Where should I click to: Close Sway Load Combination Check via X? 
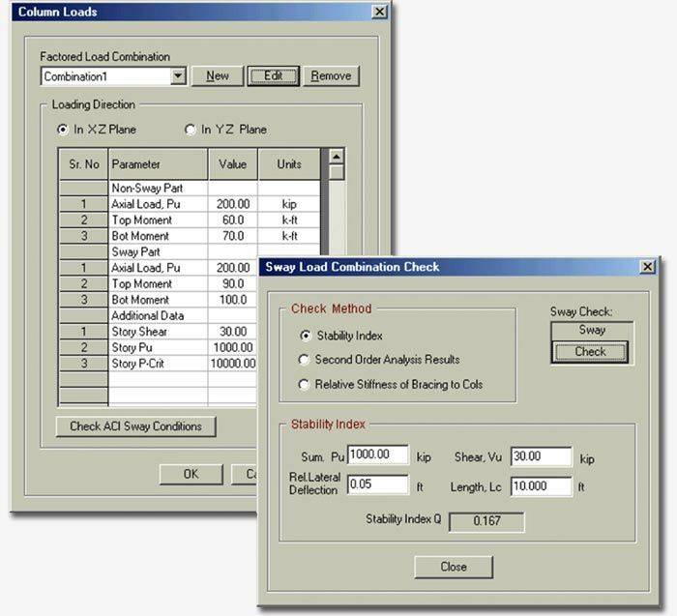pyautogui.click(x=647, y=267)
